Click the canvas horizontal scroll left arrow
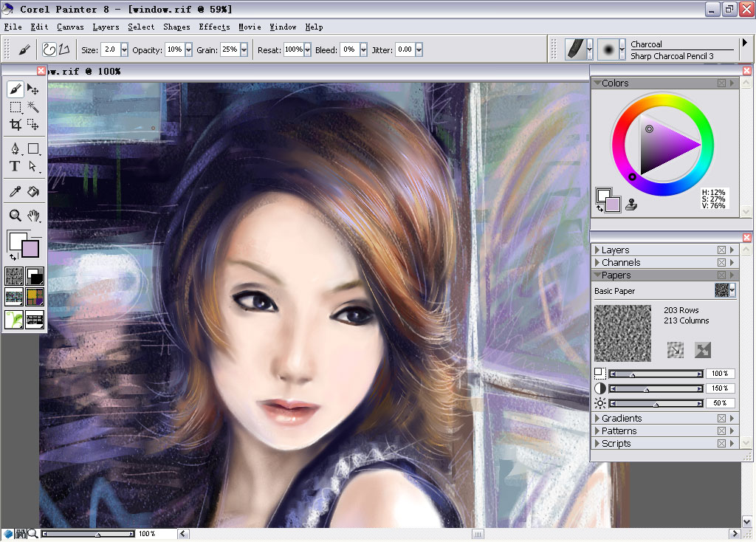The height and width of the screenshot is (542, 756). tap(183, 533)
